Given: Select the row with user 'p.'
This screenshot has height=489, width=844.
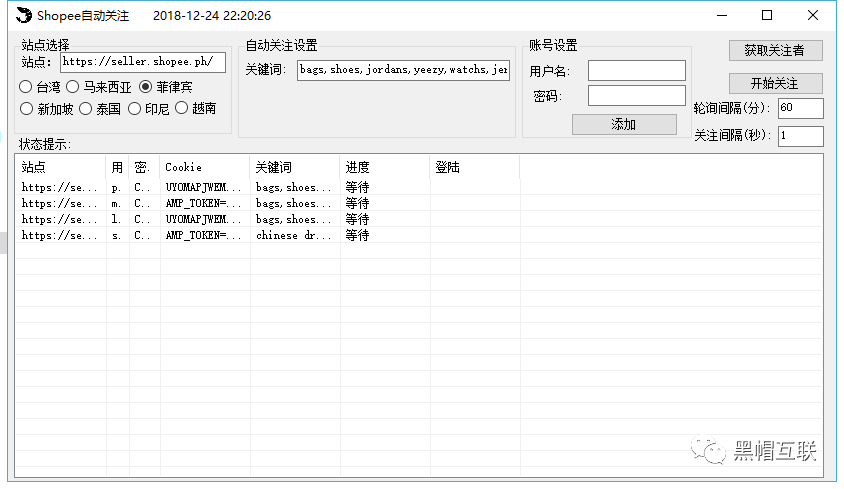Looking at the screenshot, I should (419, 187).
